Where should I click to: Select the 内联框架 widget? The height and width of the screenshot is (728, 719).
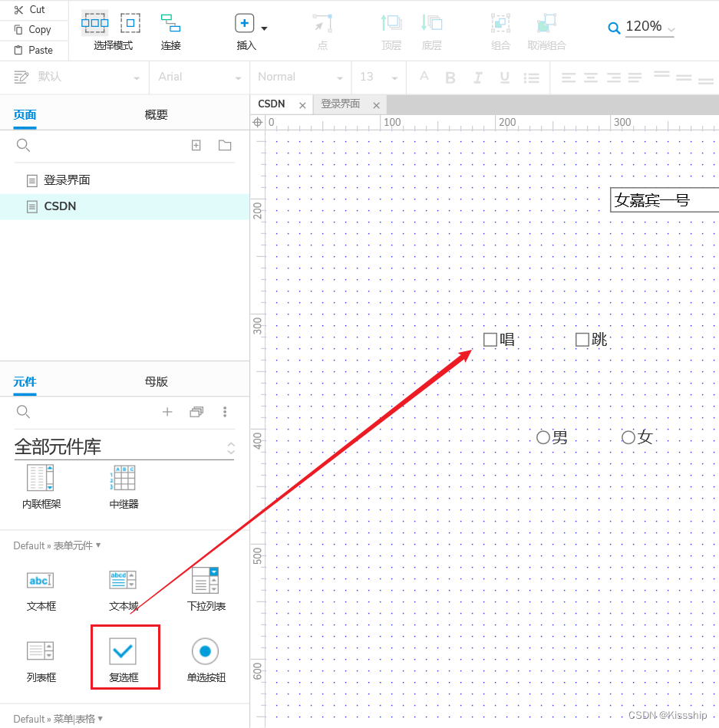click(41, 486)
